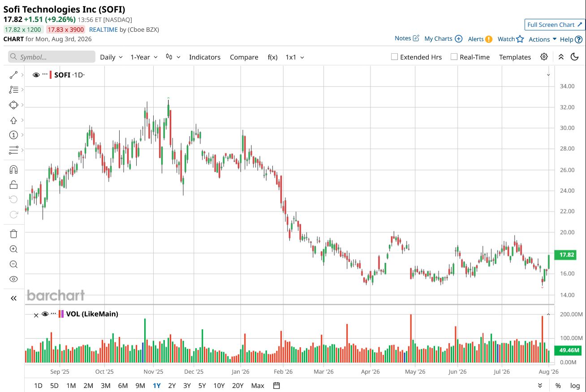586x392 pixels.
Task: Open the candlestick chart type dropdown
Action: pyautogui.click(x=173, y=57)
